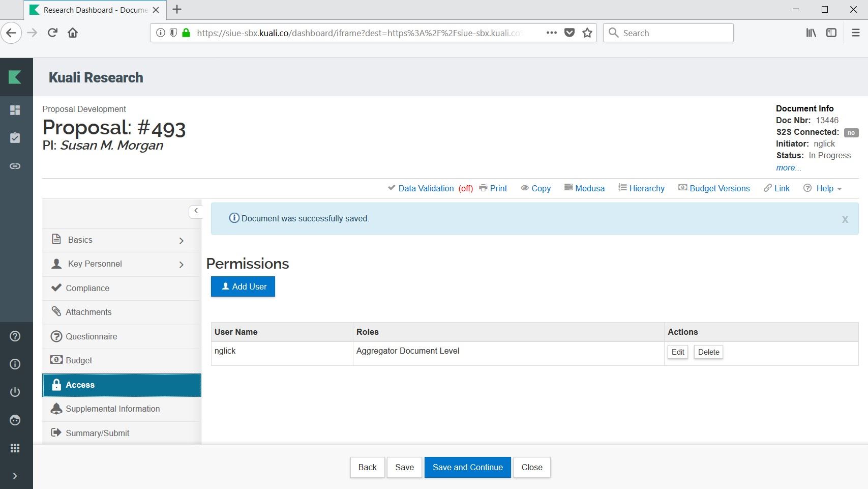Open the Summary/Submit section

(97, 433)
